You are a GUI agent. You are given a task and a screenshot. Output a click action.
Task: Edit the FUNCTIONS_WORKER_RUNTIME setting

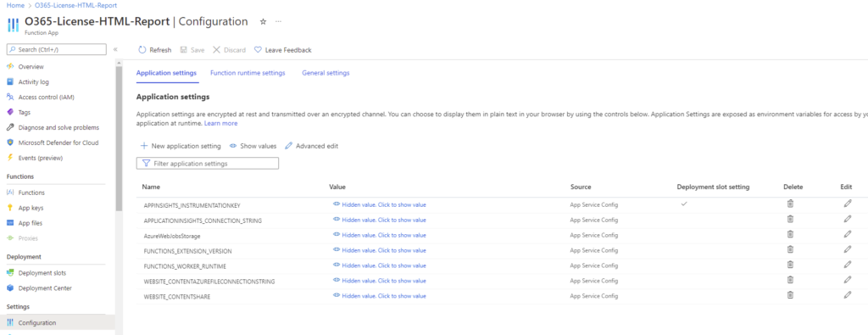coord(847,265)
